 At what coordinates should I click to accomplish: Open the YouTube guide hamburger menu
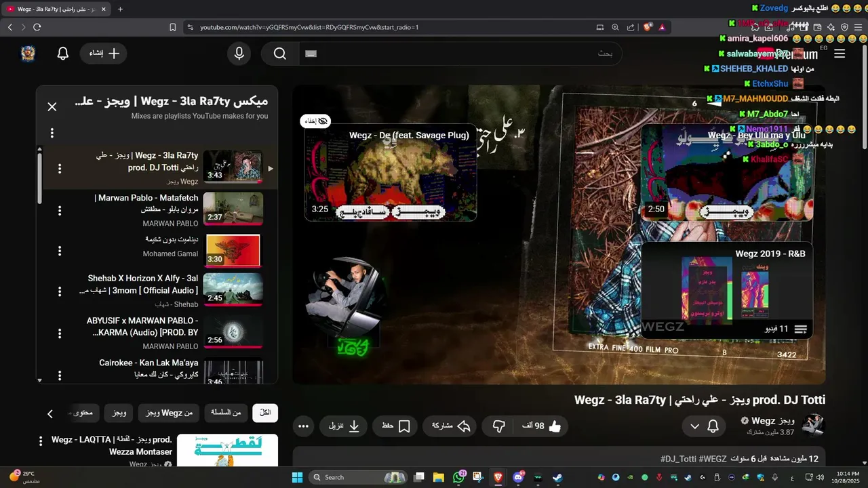[x=840, y=54]
